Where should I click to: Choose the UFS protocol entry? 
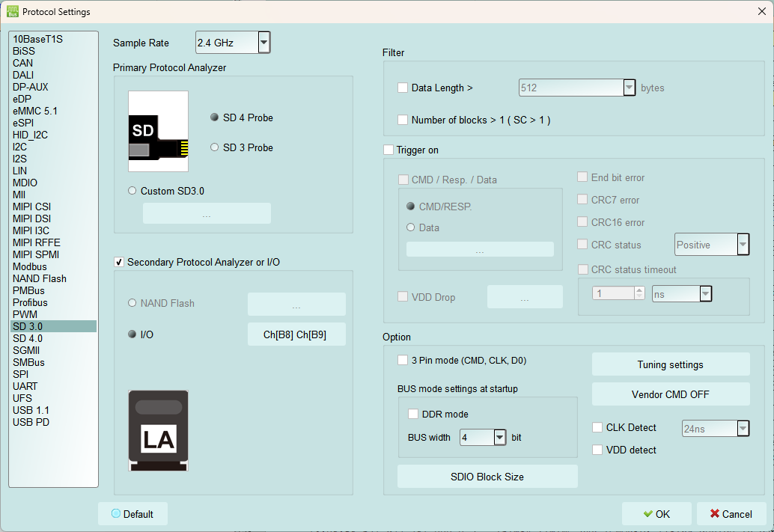tap(53, 398)
